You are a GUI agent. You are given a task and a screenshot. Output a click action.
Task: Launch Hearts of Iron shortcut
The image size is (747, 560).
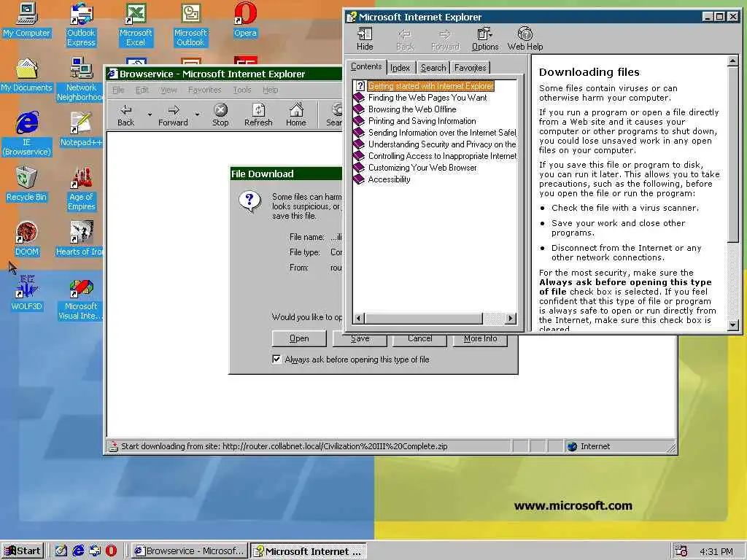coord(80,239)
